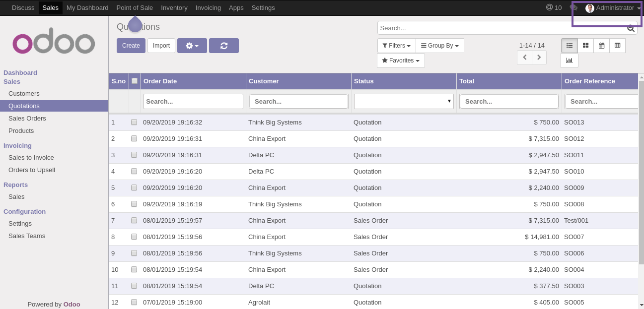Open the calendar view
644x309 pixels.
click(x=601, y=46)
